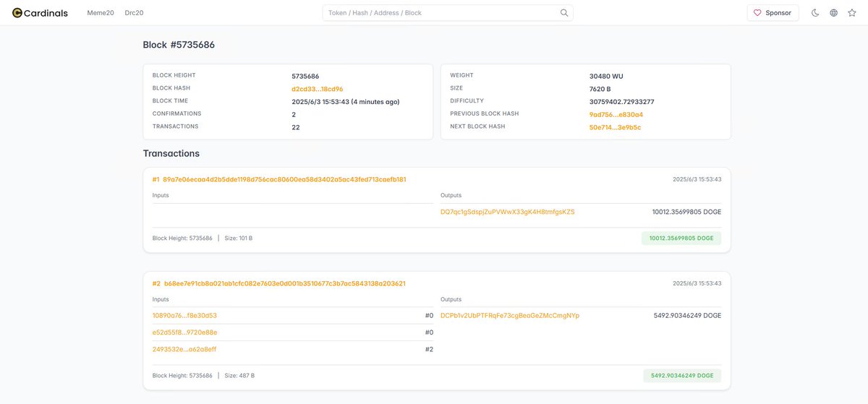The width and height of the screenshot is (868, 404).
Task: Click block height value 5735686
Action: [305, 76]
